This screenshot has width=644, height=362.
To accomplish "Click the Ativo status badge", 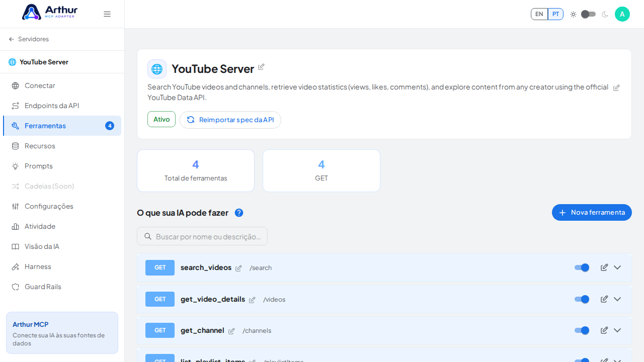I will [162, 119].
